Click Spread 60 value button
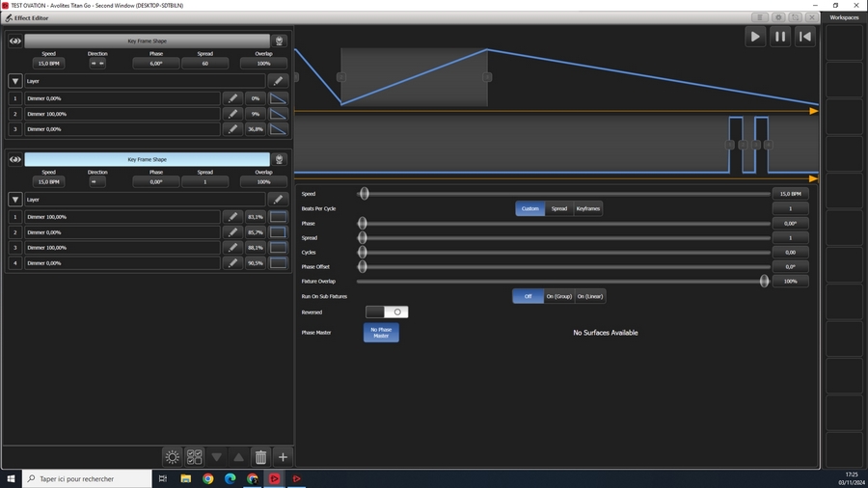This screenshot has width=868, height=488. 204,64
